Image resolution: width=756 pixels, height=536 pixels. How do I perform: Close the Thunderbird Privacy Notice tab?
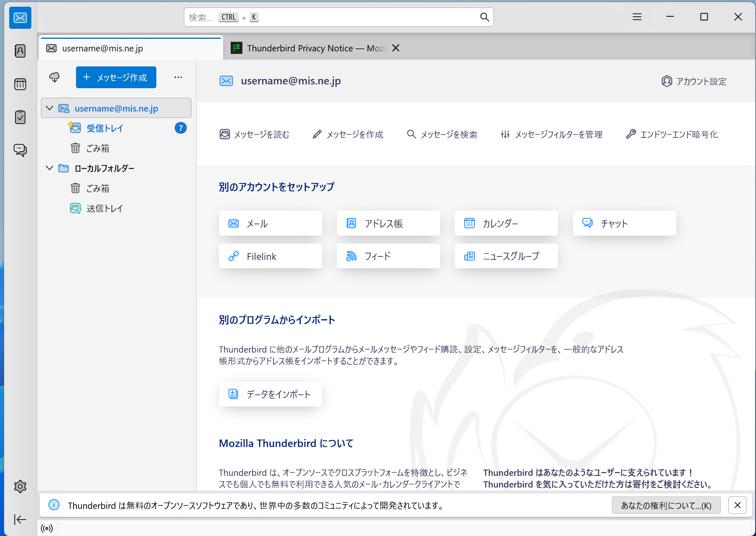(396, 48)
